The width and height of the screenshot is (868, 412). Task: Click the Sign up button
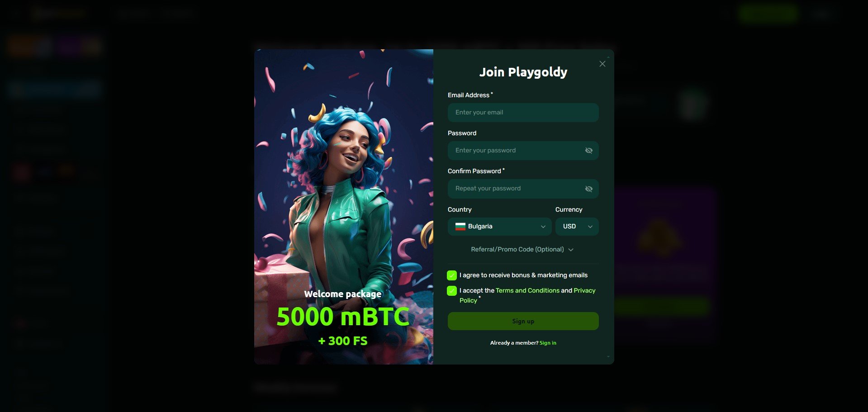point(523,321)
